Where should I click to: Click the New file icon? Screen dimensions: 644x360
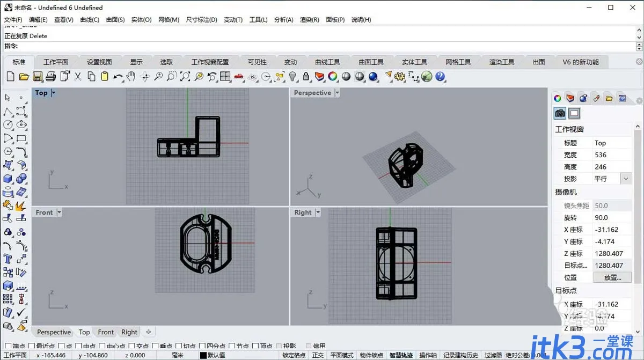[10, 77]
